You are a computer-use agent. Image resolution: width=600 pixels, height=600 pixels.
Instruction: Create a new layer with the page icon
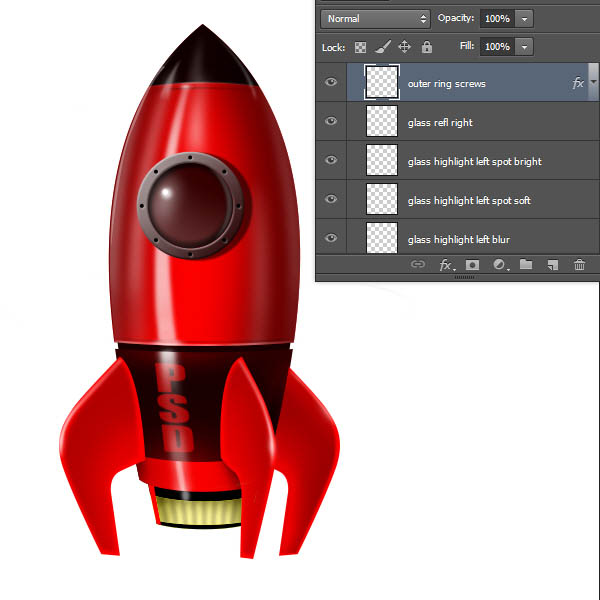pos(552,265)
